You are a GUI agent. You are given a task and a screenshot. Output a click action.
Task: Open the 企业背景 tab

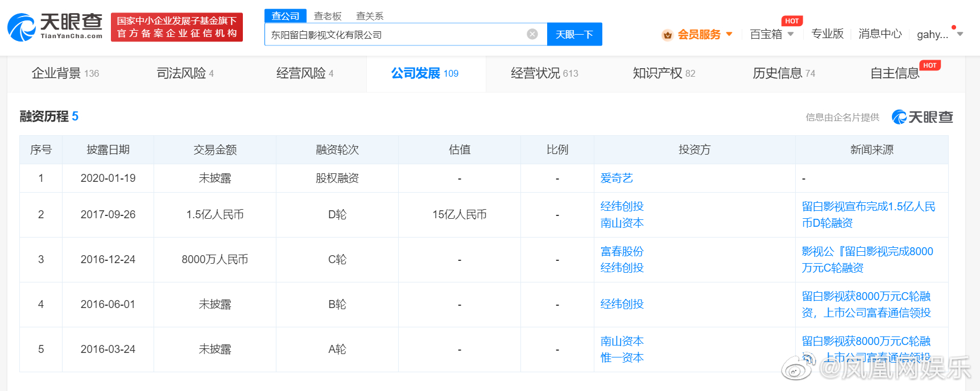pyautogui.click(x=65, y=73)
